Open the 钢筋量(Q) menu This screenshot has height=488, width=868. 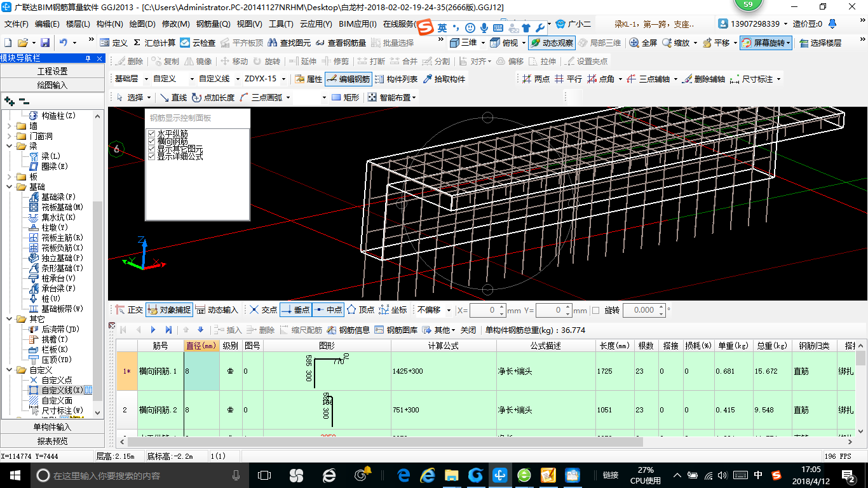tap(213, 24)
